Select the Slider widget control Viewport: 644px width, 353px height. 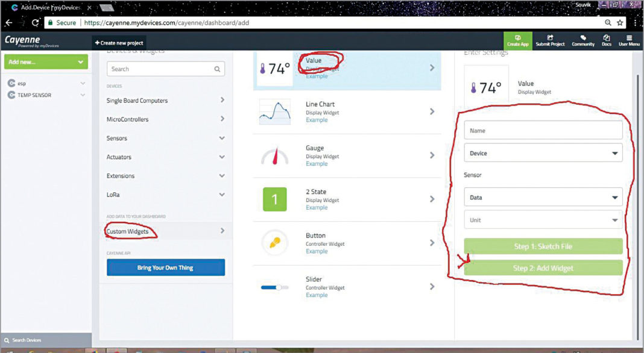coord(274,287)
